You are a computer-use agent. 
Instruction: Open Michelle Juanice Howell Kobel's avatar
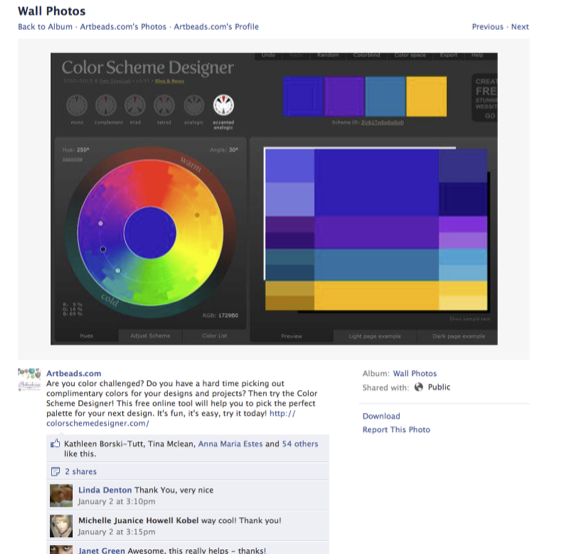(61, 526)
